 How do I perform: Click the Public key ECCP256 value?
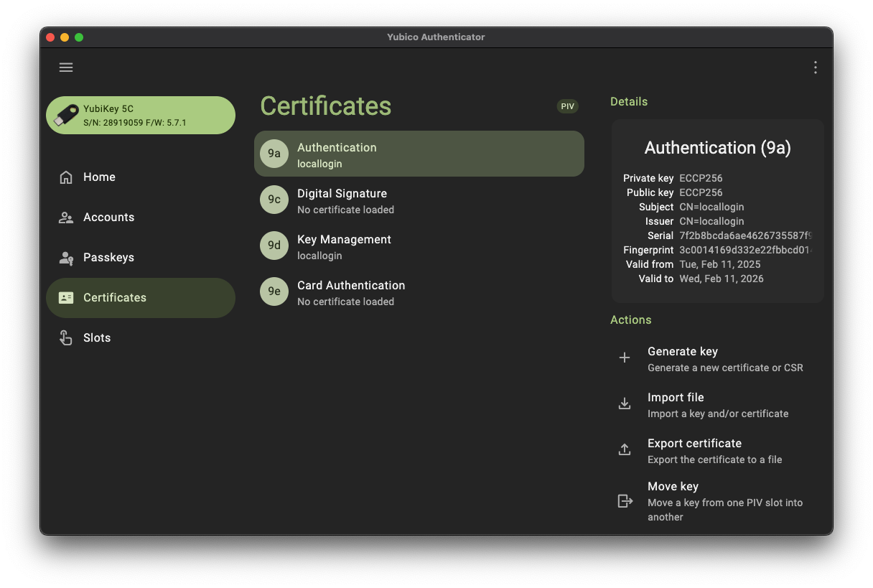click(x=701, y=192)
